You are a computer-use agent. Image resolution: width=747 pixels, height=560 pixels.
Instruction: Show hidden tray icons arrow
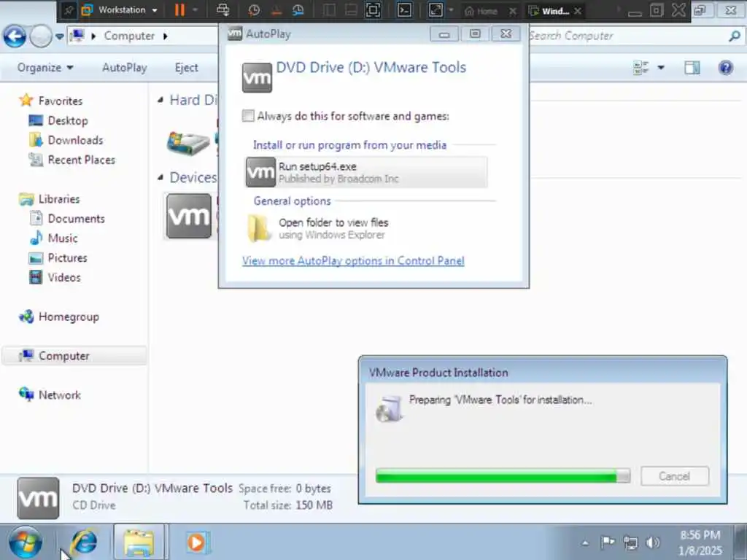(585, 542)
